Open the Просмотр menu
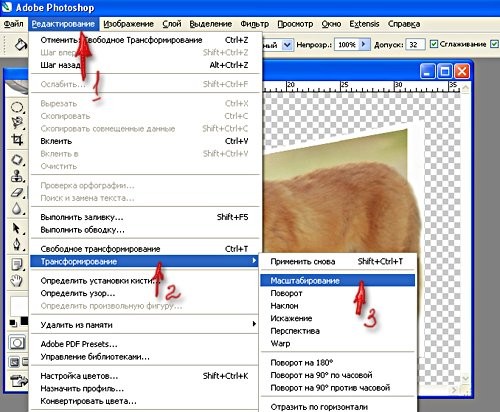 [295, 24]
